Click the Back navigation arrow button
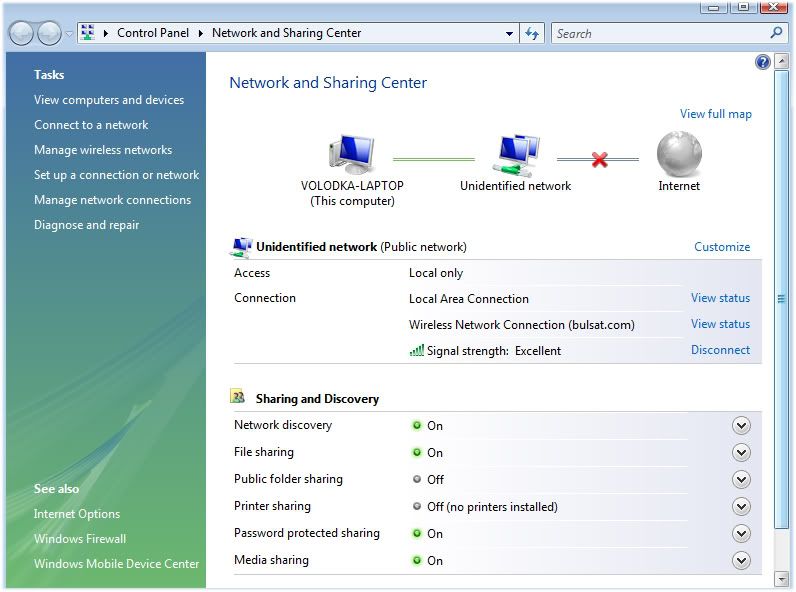 pos(21,33)
